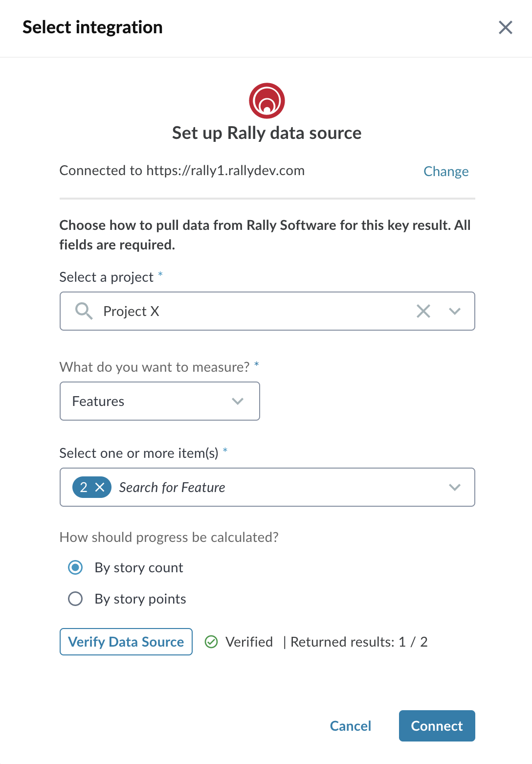Expand the project dropdown chevron

tap(455, 311)
